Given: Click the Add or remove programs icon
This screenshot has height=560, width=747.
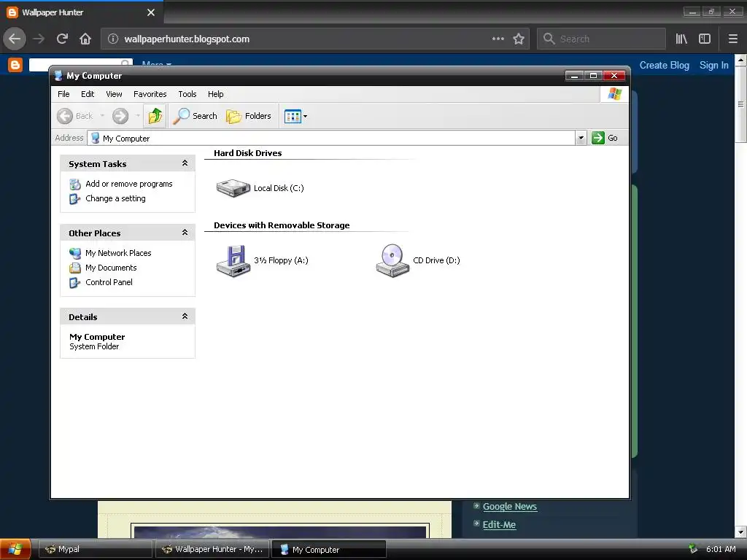Looking at the screenshot, I should pyautogui.click(x=75, y=184).
